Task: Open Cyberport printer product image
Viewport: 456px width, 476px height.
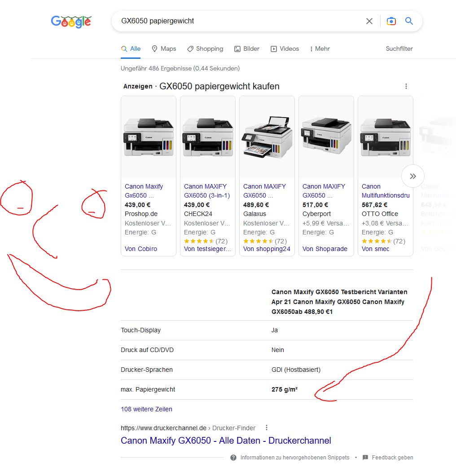Action: 326,137
